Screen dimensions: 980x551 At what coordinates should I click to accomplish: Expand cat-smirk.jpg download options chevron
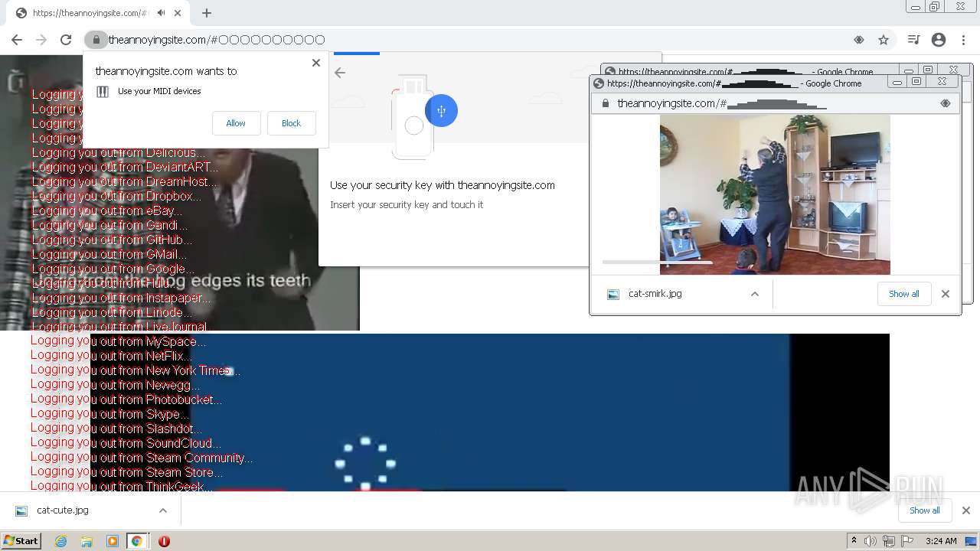point(755,294)
